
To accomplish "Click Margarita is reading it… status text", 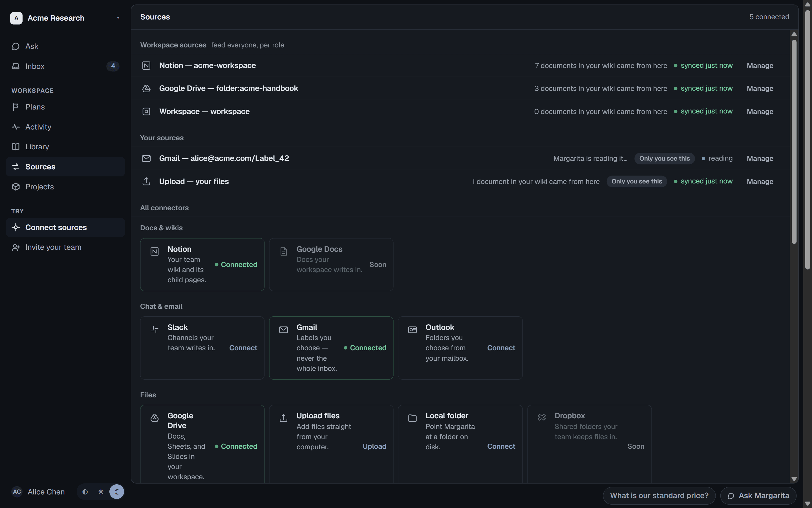I will [590, 158].
